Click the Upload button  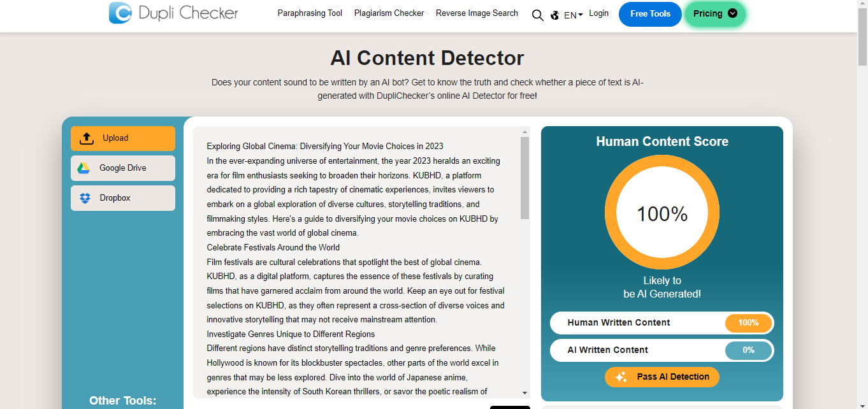pos(123,138)
